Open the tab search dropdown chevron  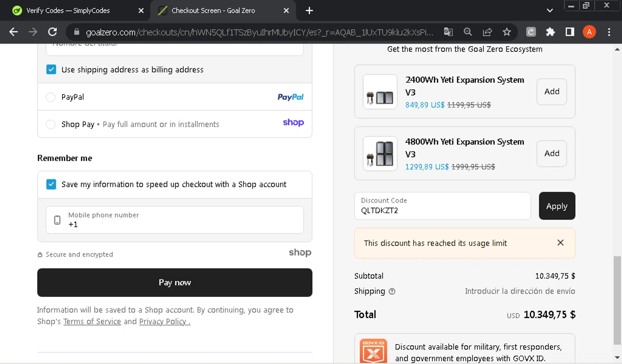coord(550,10)
